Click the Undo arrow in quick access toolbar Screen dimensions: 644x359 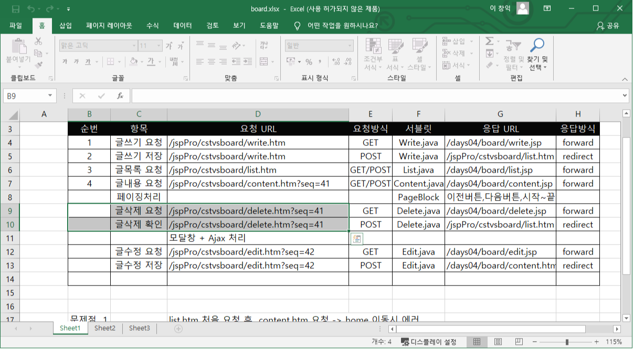31,9
